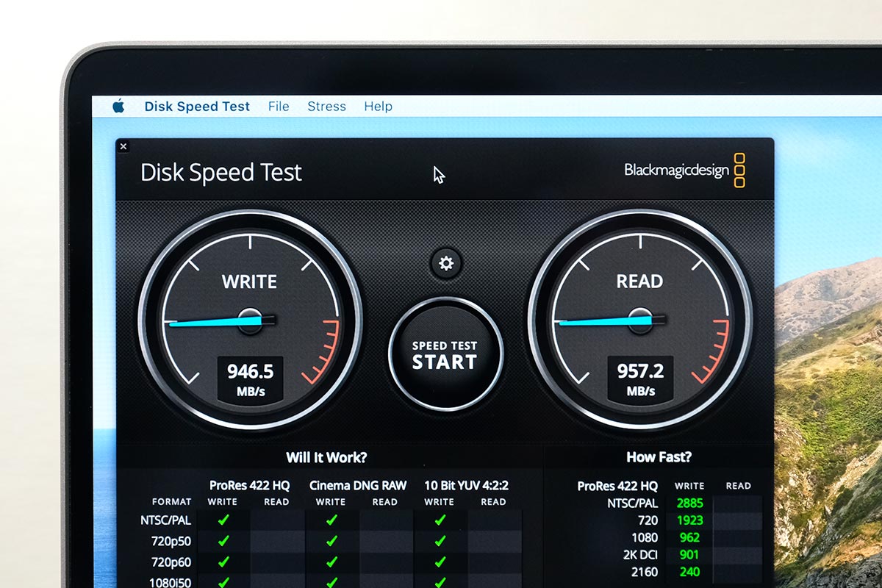This screenshot has height=588, width=882.
Task: Open the Disk Speed Test application menu
Action: (x=197, y=107)
